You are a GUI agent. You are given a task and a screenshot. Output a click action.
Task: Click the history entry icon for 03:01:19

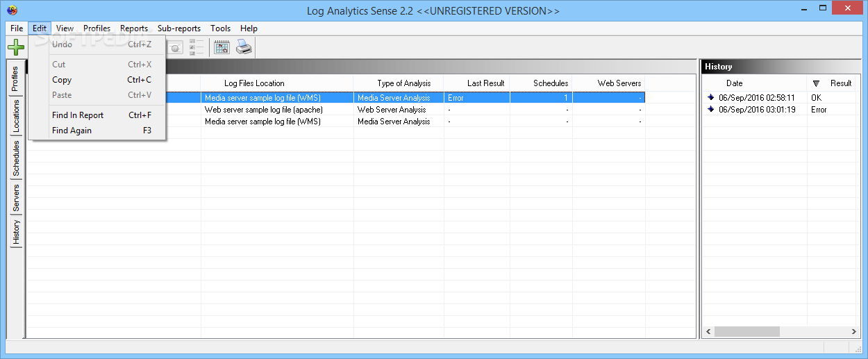711,110
